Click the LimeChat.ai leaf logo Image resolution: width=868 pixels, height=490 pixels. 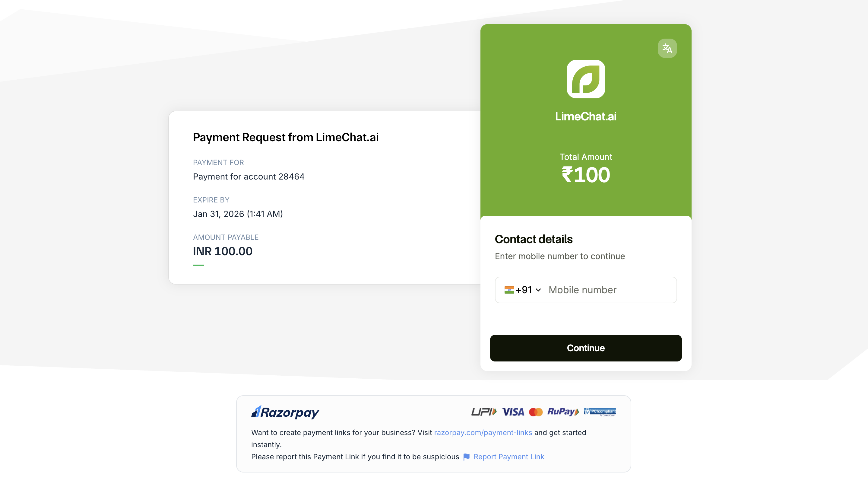(x=586, y=79)
